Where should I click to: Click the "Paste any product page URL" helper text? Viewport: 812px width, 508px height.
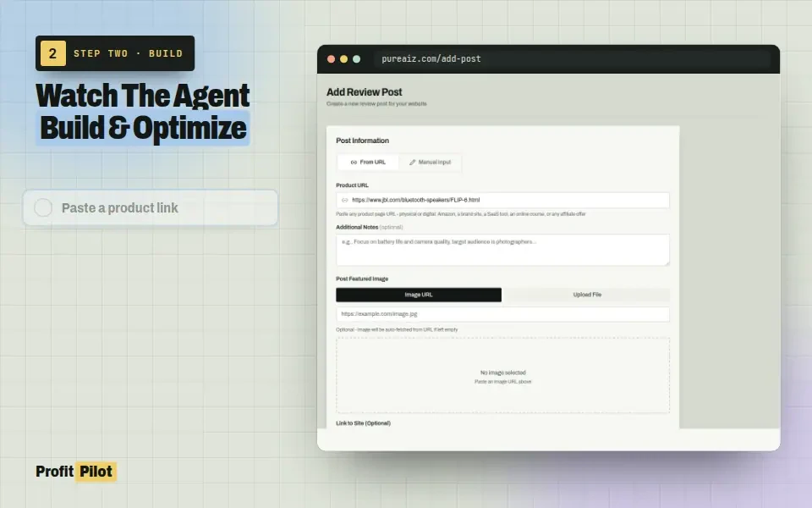coord(461,214)
